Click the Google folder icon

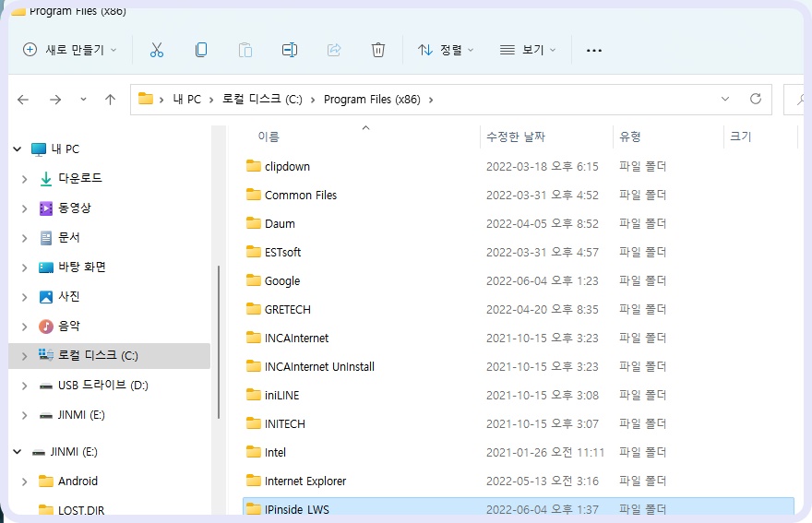(253, 280)
